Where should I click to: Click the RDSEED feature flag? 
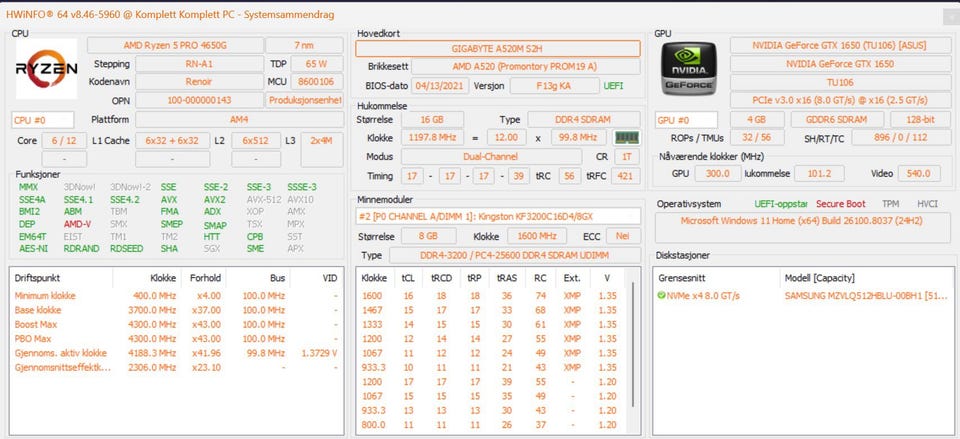[x=126, y=249]
